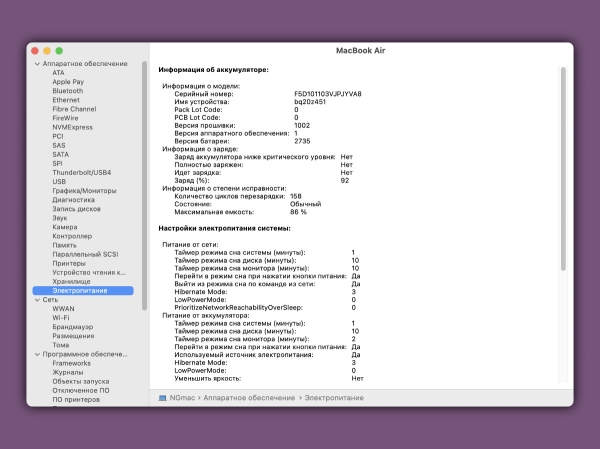Select Параллельный SCSI entry
Image resolution: width=600 pixels, height=449 pixels.
pos(85,255)
